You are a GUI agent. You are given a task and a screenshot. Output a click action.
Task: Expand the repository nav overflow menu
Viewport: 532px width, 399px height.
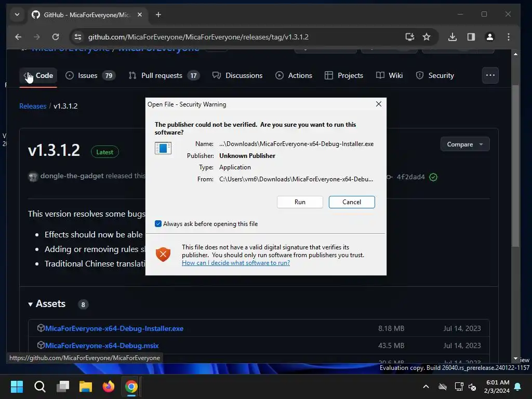pos(490,75)
